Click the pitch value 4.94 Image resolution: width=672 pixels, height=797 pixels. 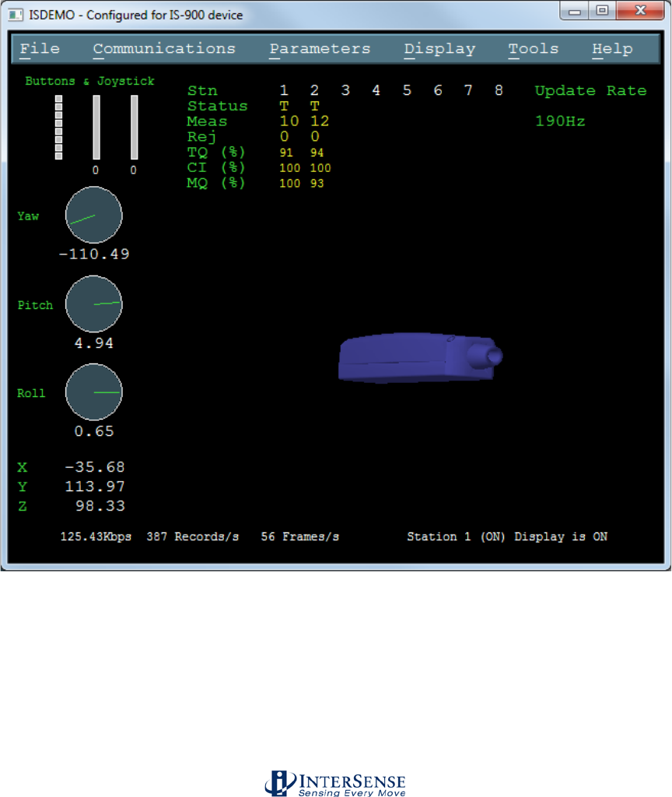tap(94, 343)
